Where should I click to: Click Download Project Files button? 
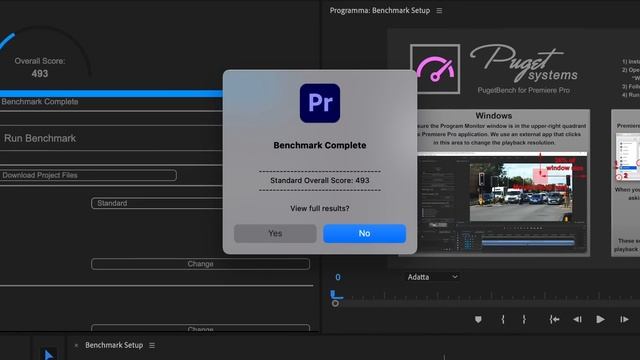(x=88, y=175)
